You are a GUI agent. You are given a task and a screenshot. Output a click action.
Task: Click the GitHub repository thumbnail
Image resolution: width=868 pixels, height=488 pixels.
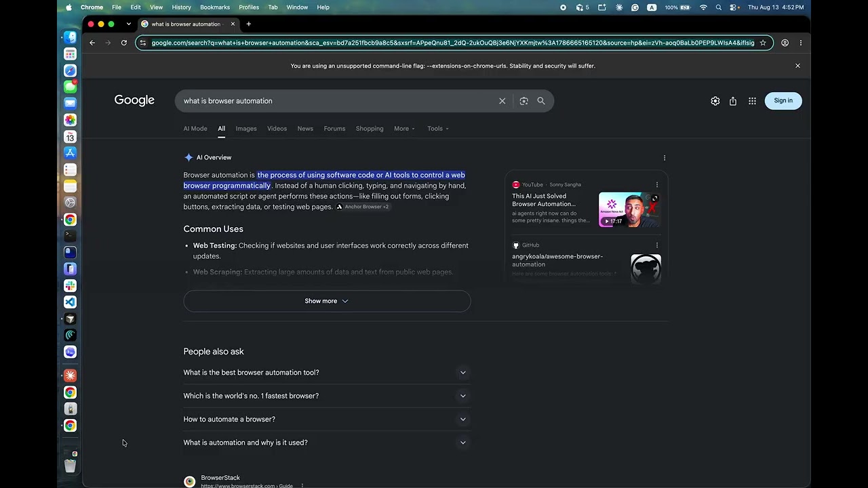[646, 269]
